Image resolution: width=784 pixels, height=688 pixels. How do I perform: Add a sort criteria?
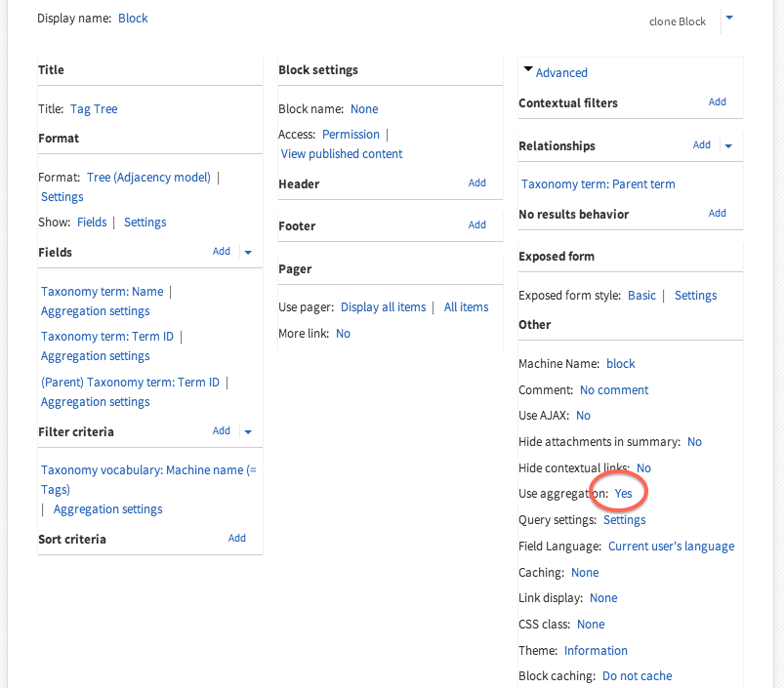(237, 538)
